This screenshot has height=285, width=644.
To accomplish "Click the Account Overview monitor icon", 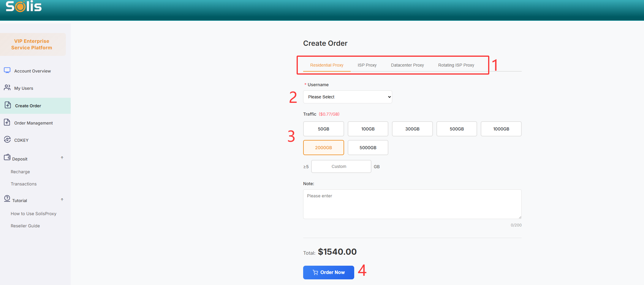I will [x=7, y=70].
